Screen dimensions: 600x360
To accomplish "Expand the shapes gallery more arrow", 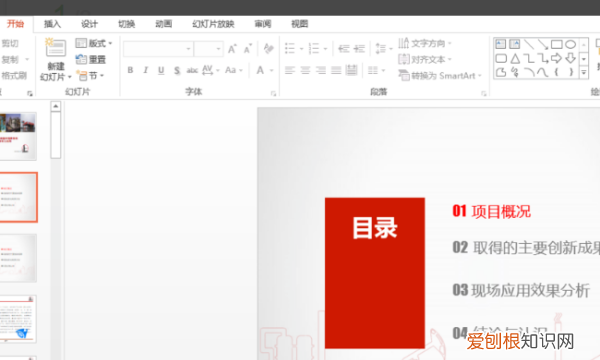I will pos(584,72).
